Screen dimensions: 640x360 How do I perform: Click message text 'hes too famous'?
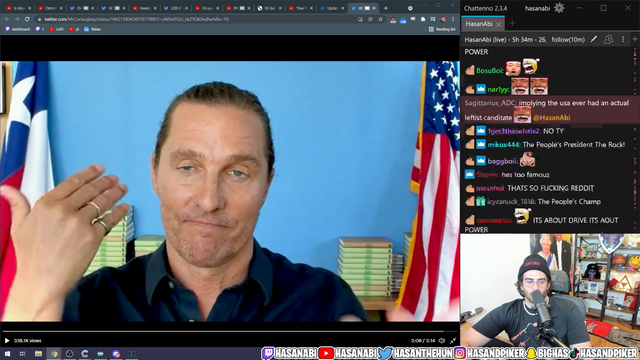click(525, 175)
